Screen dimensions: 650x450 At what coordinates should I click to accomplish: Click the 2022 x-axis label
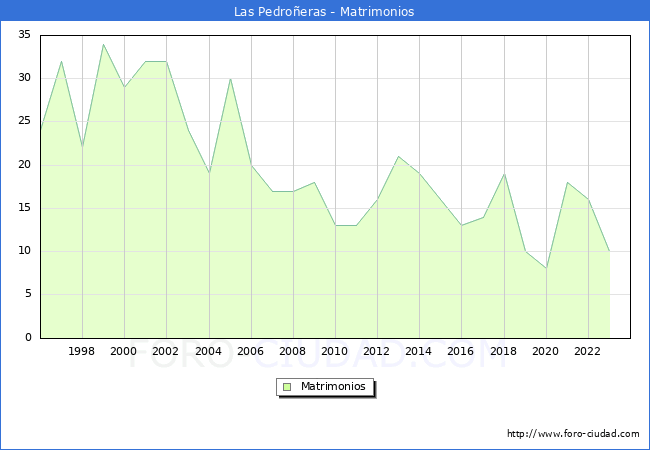(x=588, y=352)
